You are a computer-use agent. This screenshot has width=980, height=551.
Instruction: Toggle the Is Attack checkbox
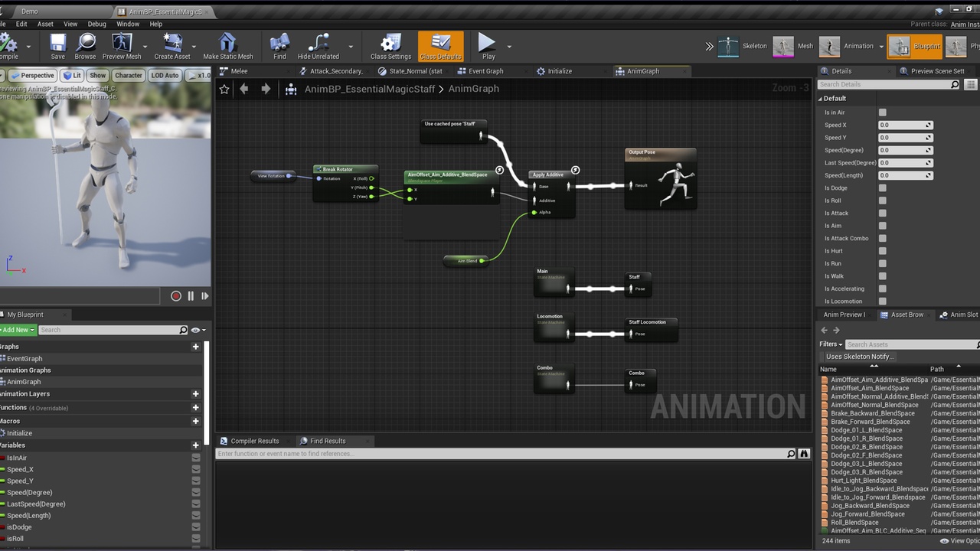[x=882, y=214]
